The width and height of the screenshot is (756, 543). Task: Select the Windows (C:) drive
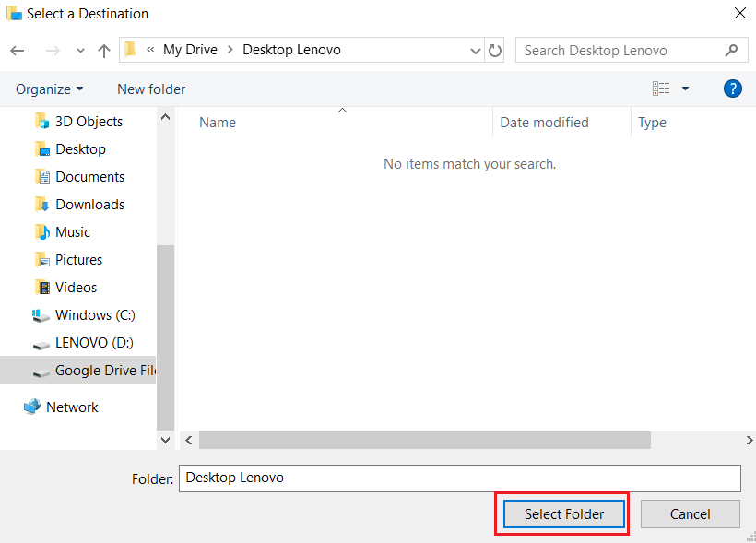tap(95, 315)
